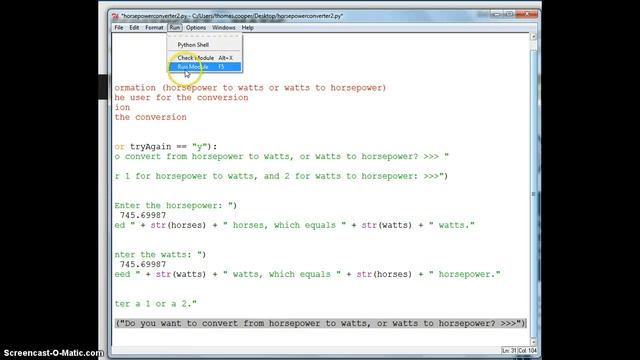
Task: Click the vertical scrollbar down arrow
Action: [533, 342]
